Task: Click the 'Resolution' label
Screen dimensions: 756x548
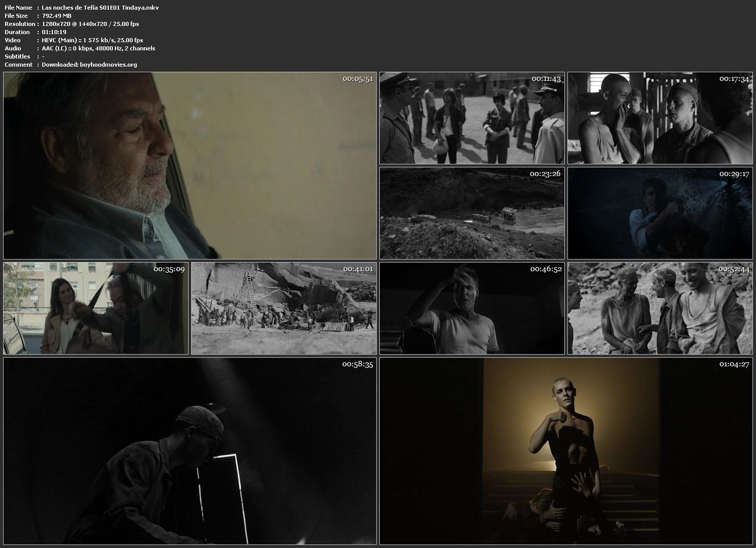Action: [20, 24]
